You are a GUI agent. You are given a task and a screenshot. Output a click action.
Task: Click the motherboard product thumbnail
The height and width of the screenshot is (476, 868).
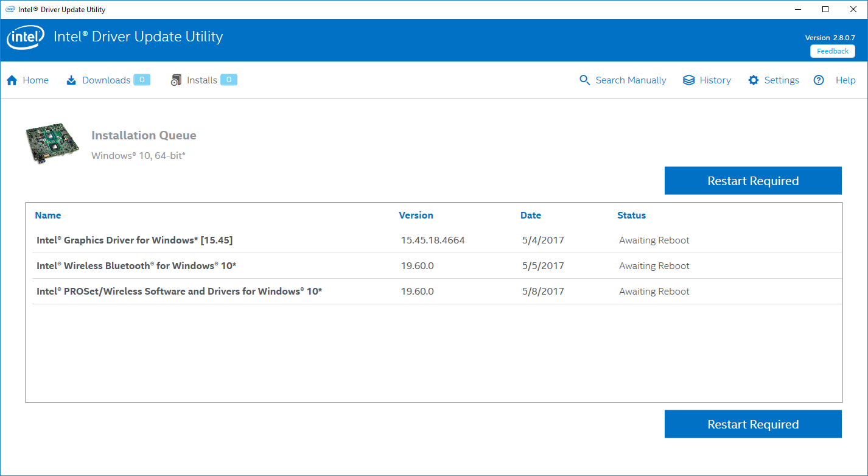(x=53, y=144)
